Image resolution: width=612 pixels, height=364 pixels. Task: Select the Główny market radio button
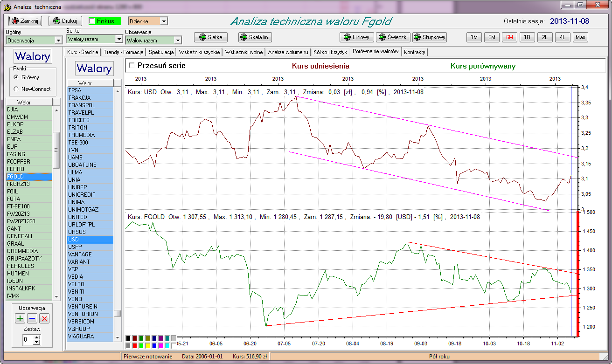[16, 77]
